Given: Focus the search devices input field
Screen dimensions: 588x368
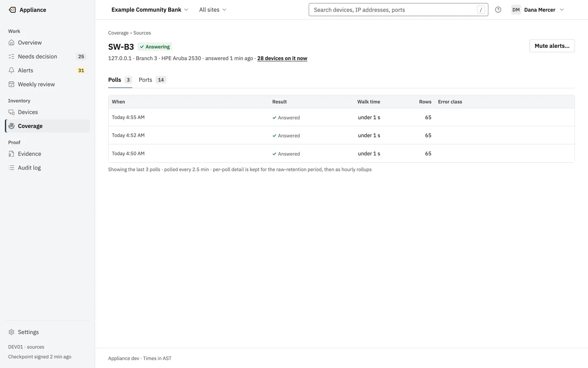Looking at the screenshot, I should [398, 10].
